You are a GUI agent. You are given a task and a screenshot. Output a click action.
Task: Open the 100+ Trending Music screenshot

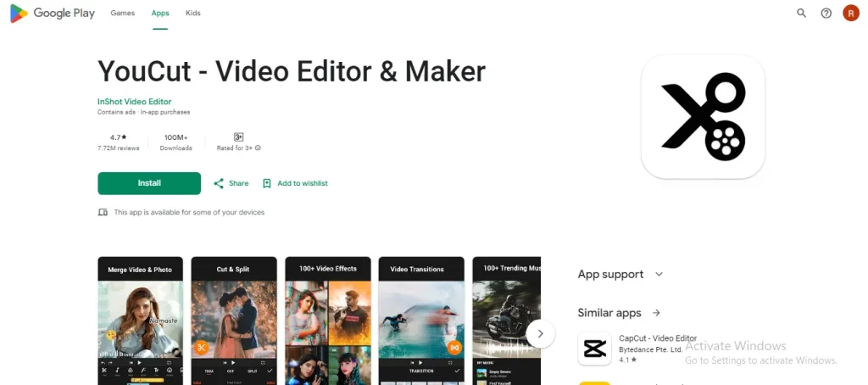(x=507, y=321)
